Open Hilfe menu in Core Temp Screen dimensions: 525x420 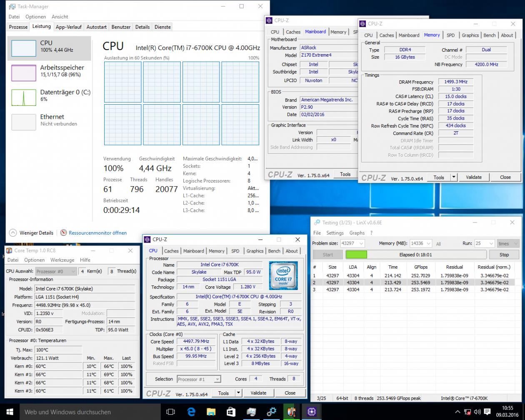coord(85,260)
